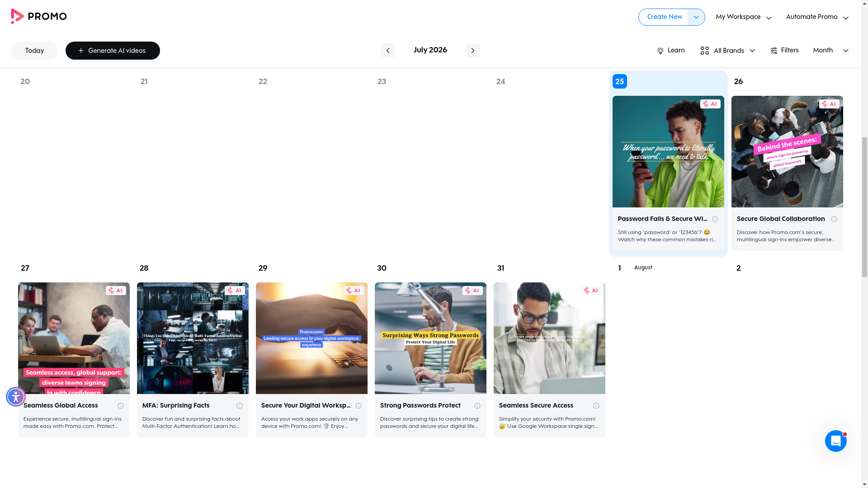The image size is (868, 488).
Task: Expand the My Workspace menu
Action: (x=744, y=17)
